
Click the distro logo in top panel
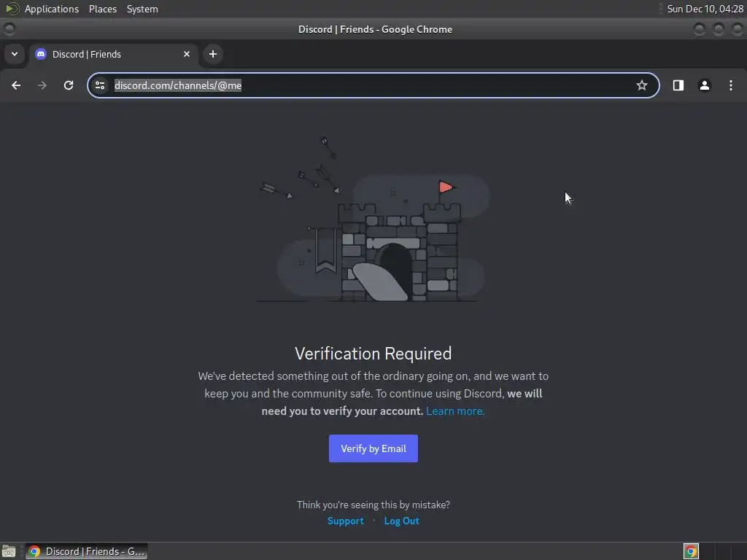(12, 9)
